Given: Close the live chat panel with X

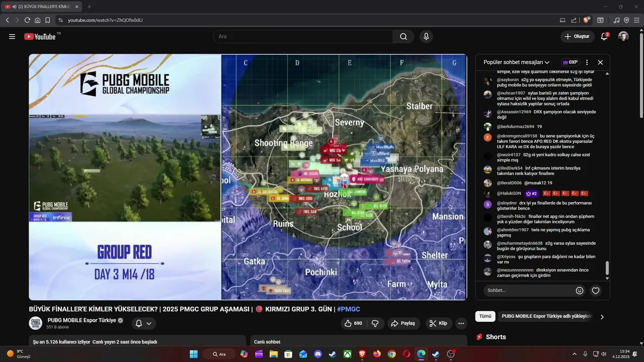Looking at the screenshot, I should (x=600, y=62).
